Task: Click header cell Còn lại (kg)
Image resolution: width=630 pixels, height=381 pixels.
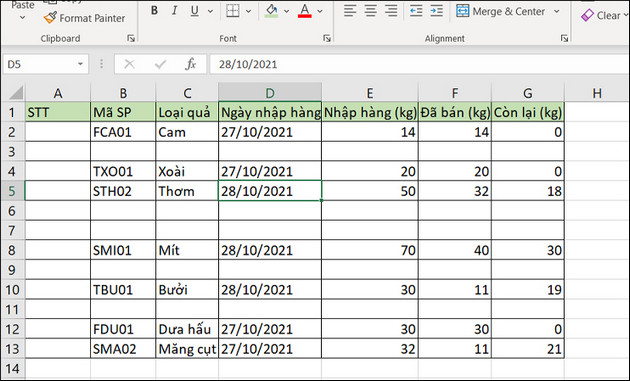Action: (x=528, y=113)
